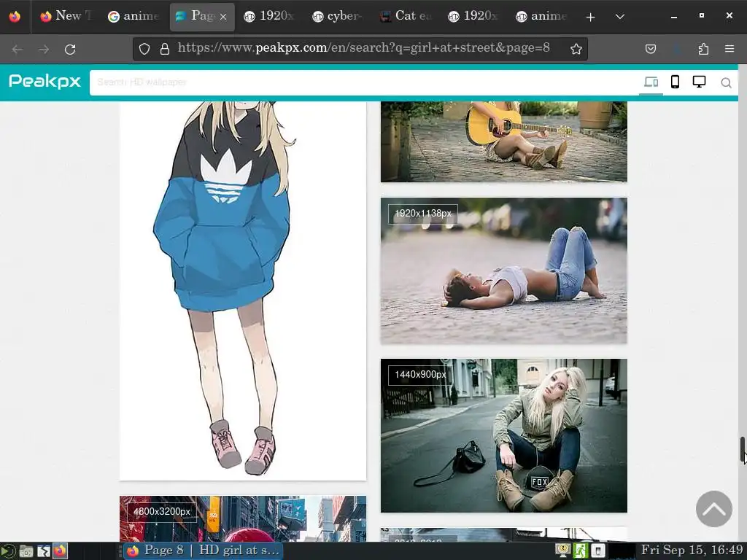Open the extensions puzzle icon
This screenshot has width=747, height=560.
pyautogui.click(x=703, y=49)
